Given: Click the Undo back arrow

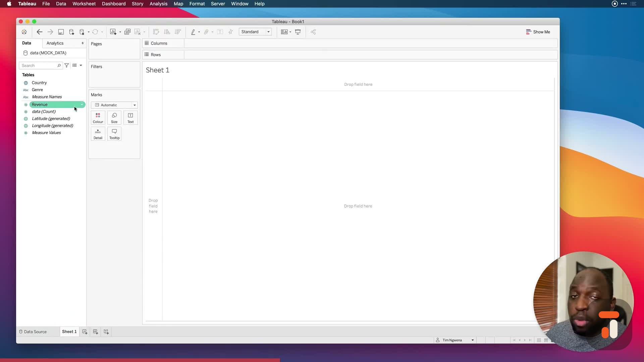Looking at the screenshot, I should coord(39,32).
